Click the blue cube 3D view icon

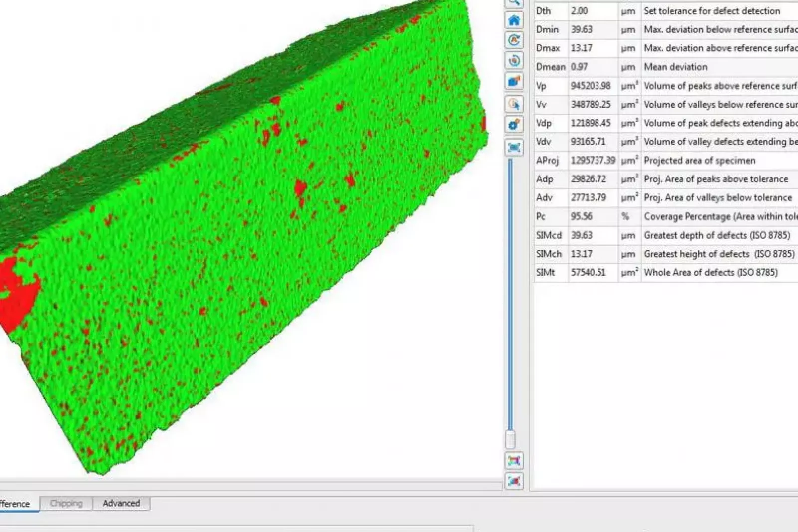click(514, 81)
